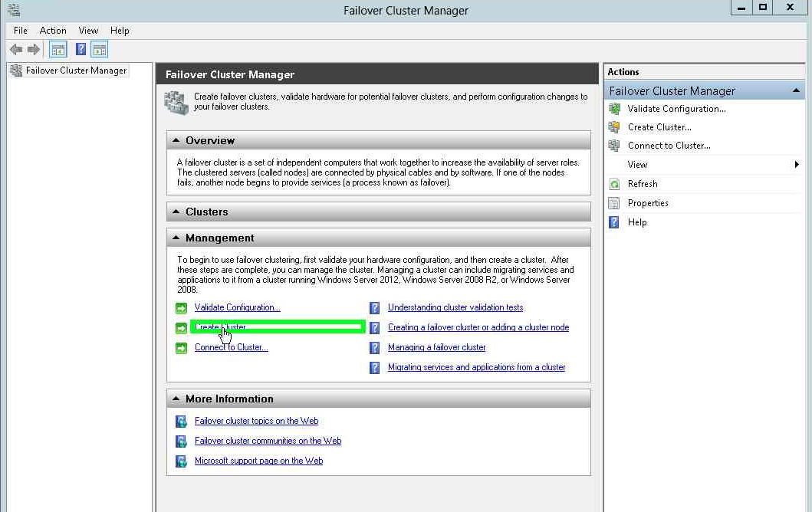Open Creating a failover cluster or adding node link
812x512 pixels.
478,327
